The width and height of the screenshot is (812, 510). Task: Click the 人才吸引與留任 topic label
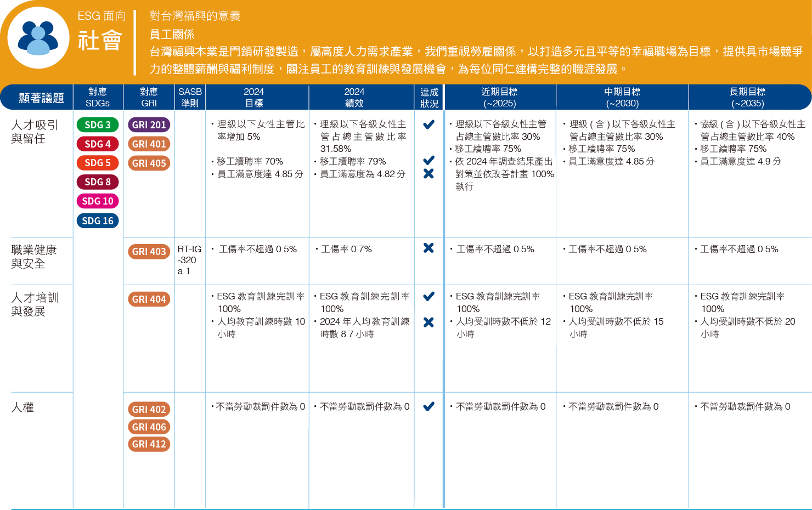35,132
